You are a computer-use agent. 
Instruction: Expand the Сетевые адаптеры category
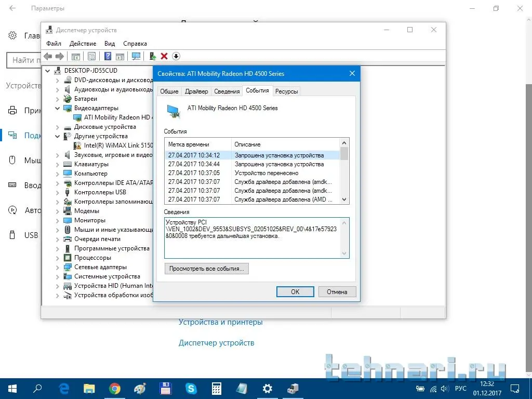point(58,267)
